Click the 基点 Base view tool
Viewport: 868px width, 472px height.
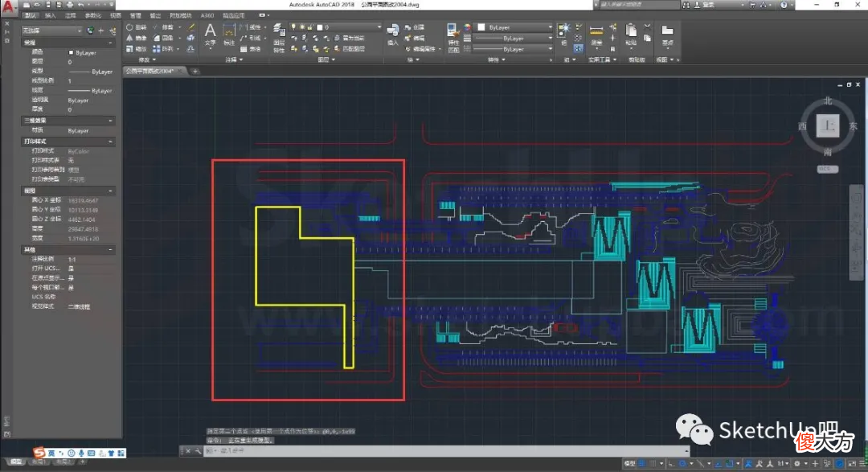click(668, 35)
